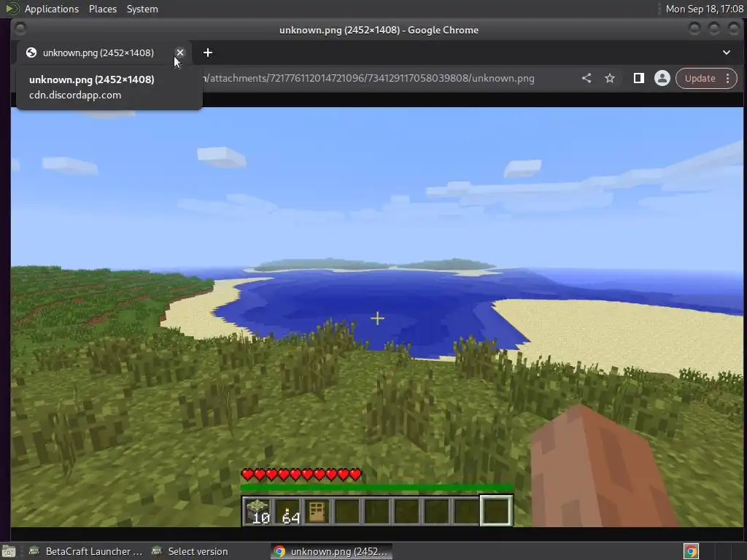Click the hotbar slot showing 64

click(x=287, y=511)
